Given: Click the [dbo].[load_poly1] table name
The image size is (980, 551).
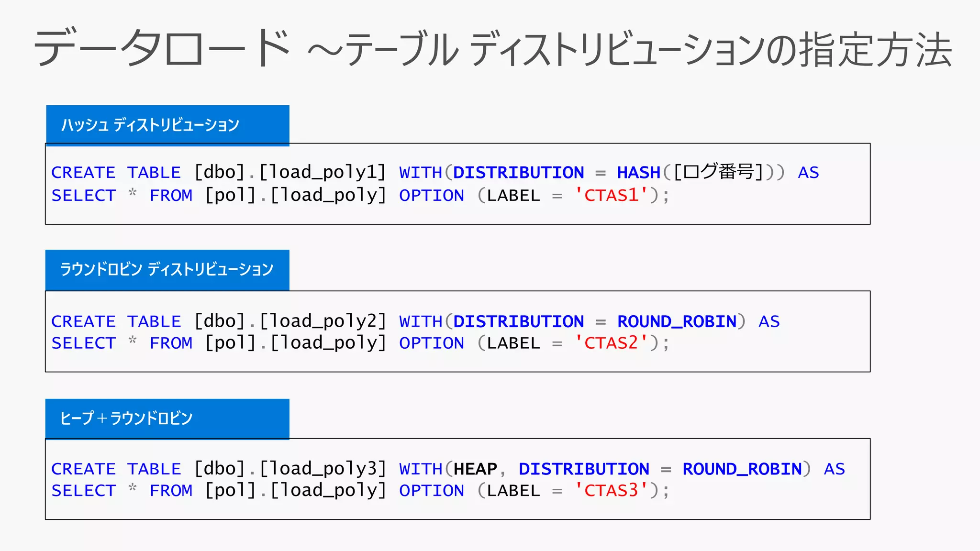Looking at the screenshot, I should point(290,173).
